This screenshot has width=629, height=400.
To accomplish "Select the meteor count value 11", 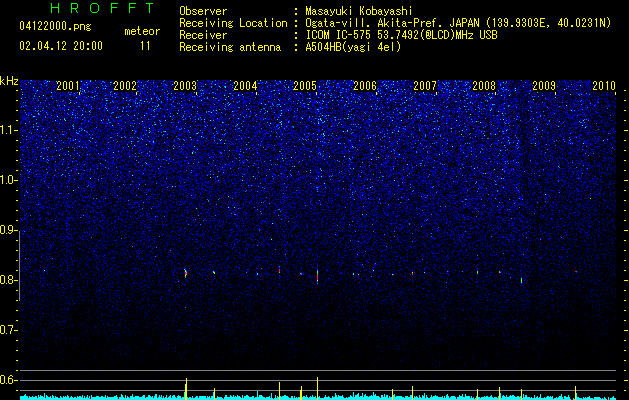I will click(145, 46).
